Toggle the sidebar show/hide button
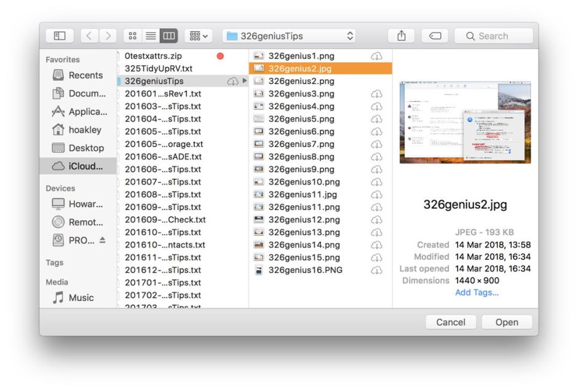Viewport: 578px width, 392px height. click(60, 36)
